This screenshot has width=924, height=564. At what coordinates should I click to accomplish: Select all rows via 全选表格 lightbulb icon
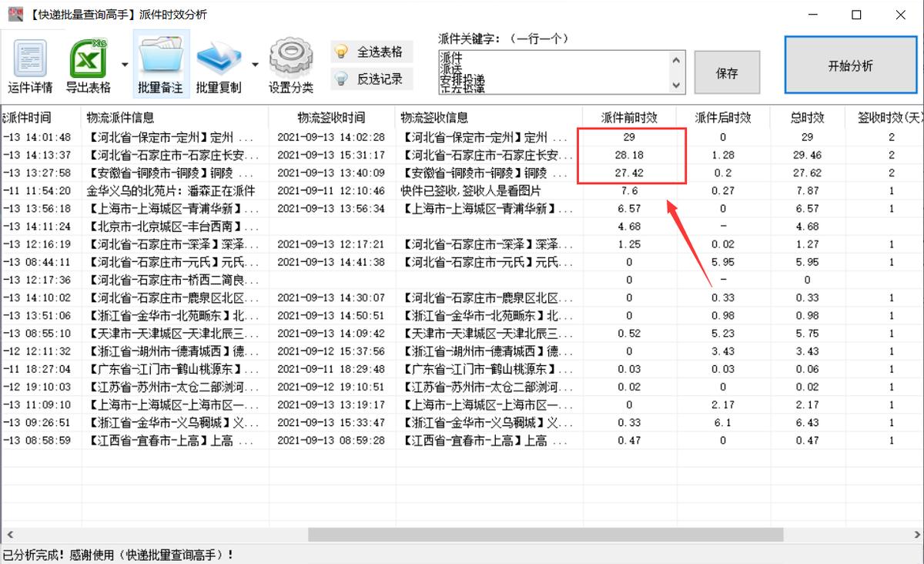pyautogui.click(x=372, y=51)
